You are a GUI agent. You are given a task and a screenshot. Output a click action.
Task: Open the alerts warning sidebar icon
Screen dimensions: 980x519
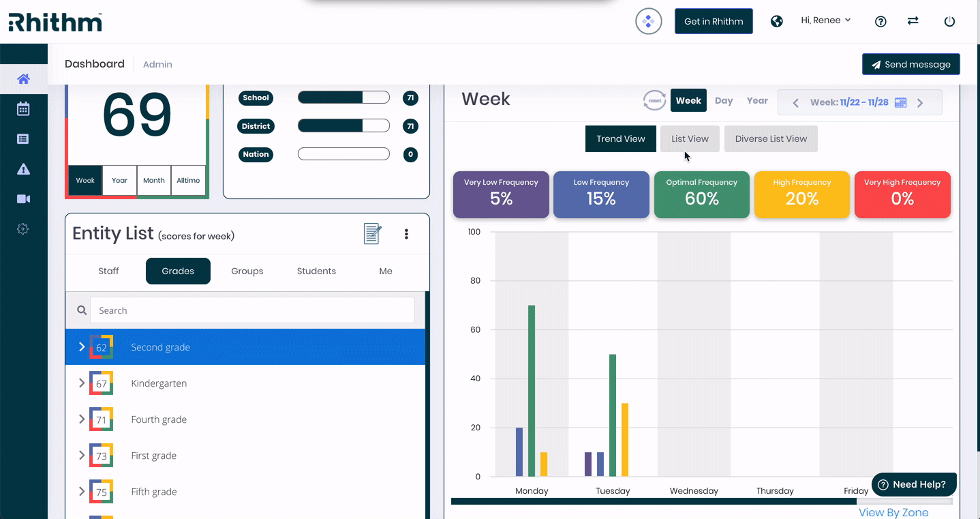click(x=23, y=169)
